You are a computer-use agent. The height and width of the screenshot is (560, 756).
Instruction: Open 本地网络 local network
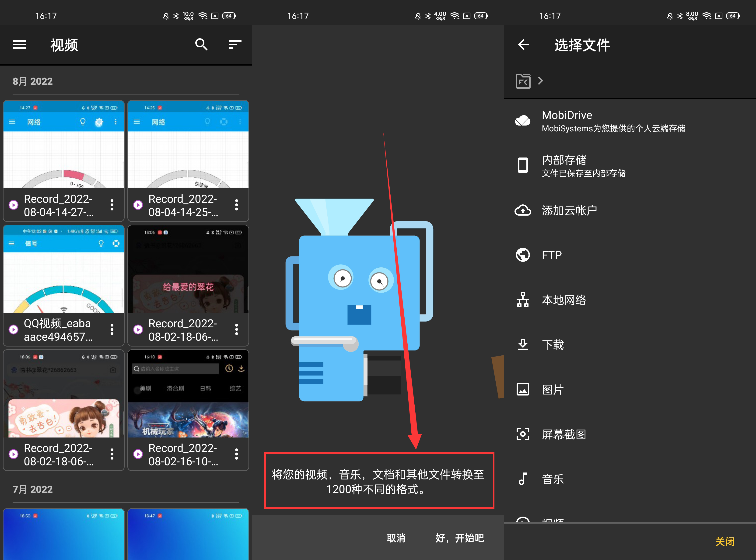[630, 300]
